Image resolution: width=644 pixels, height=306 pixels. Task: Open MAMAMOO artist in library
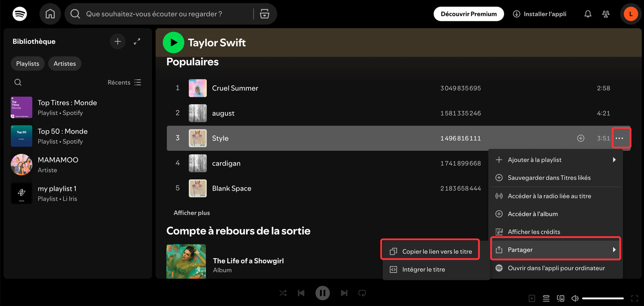click(x=77, y=165)
